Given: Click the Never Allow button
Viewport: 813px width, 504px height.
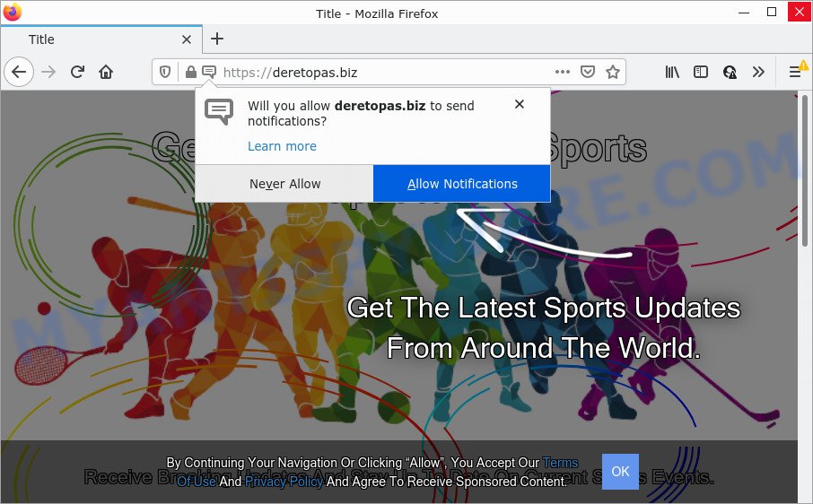Looking at the screenshot, I should point(284,184).
